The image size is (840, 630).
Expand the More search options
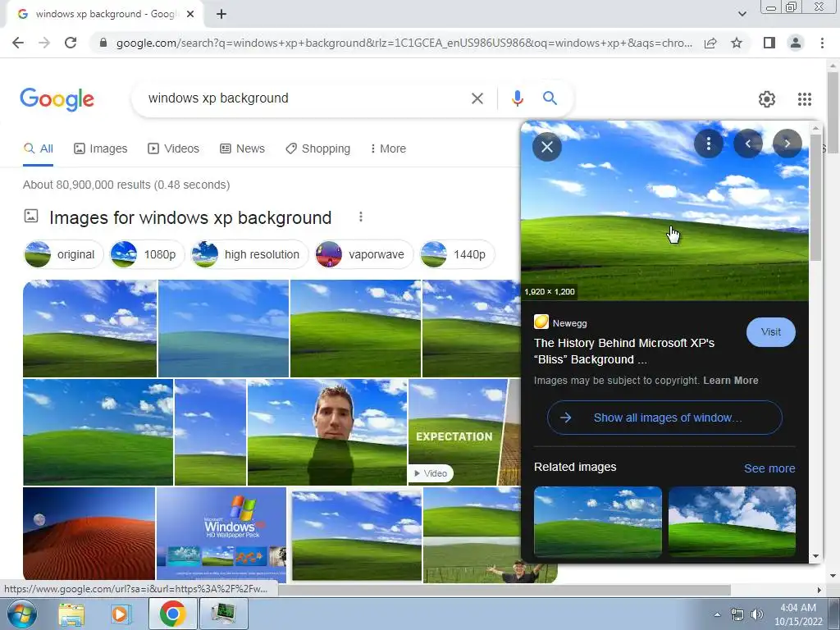coord(388,149)
